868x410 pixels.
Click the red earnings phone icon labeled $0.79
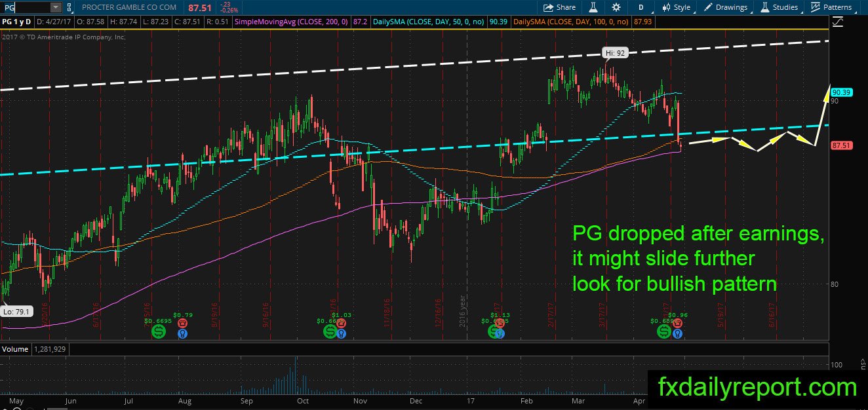[x=182, y=324]
